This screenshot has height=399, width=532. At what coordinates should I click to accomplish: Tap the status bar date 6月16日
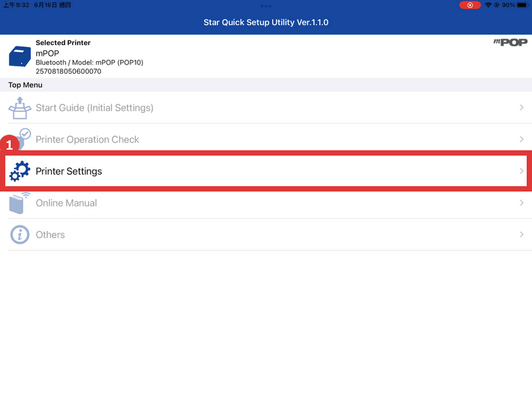pyautogui.click(x=45, y=5)
